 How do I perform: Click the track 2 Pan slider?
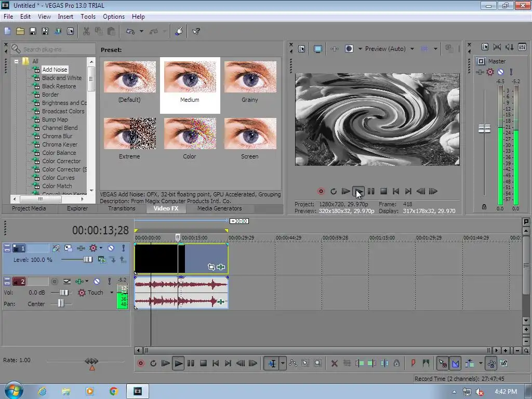pos(61,303)
